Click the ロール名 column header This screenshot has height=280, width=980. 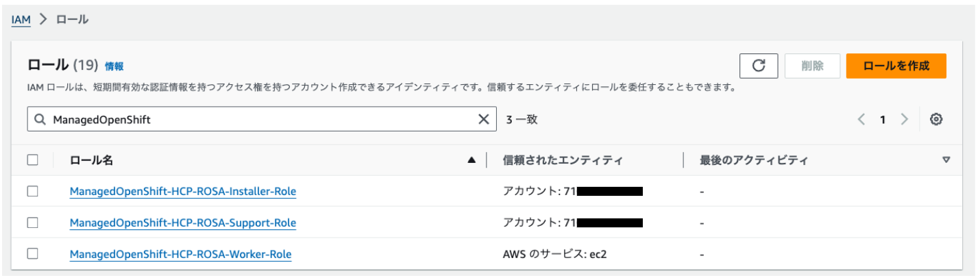click(x=91, y=160)
